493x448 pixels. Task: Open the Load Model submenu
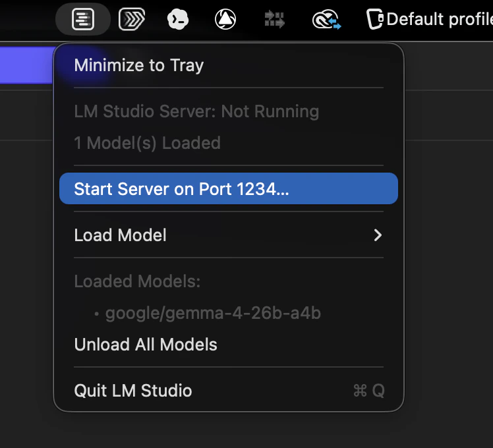pos(229,235)
